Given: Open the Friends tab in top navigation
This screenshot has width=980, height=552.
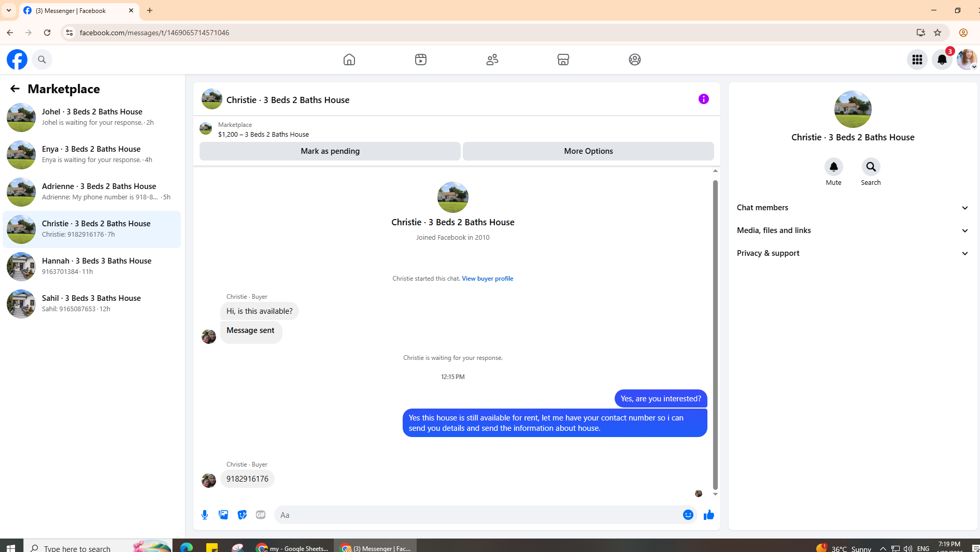Looking at the screenshot, I should (x=492, y=60).
